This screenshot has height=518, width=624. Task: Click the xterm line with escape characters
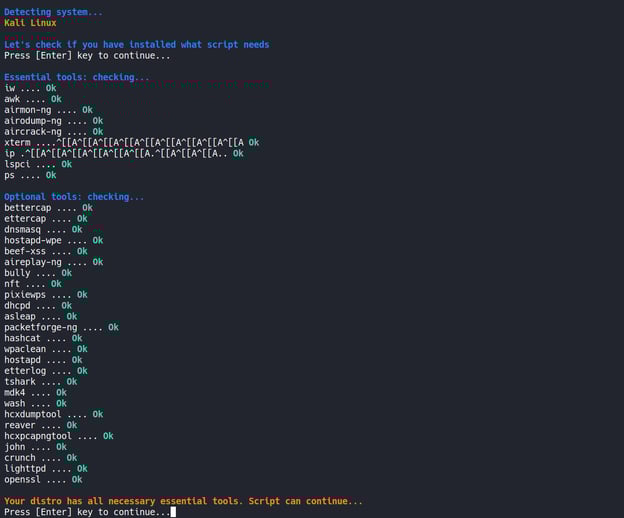click(130, 142)
